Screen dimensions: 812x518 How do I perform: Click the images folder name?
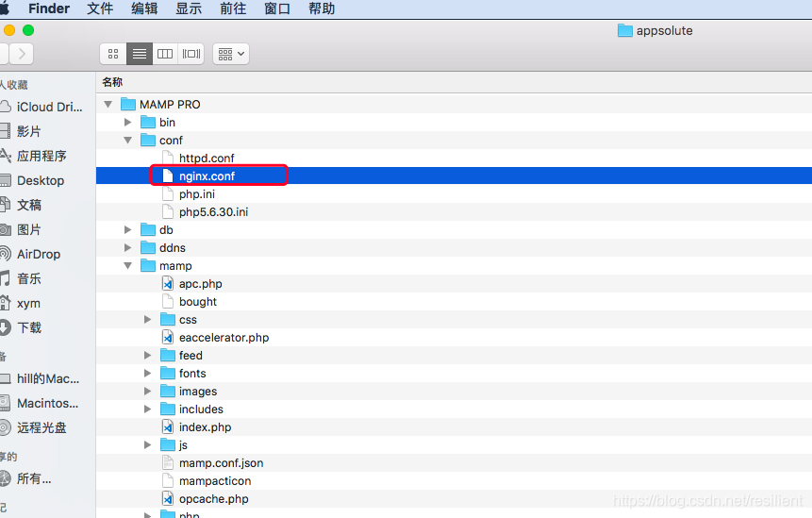[x=198, y=392]
